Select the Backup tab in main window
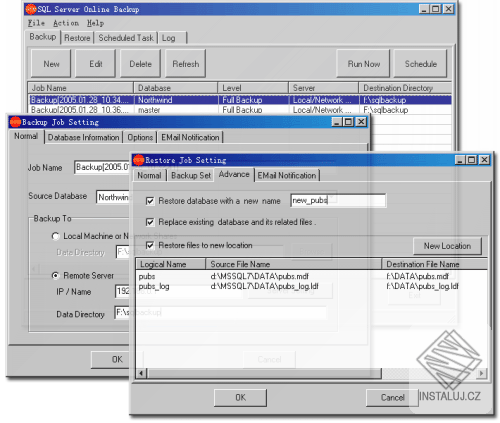 point(42,37)
